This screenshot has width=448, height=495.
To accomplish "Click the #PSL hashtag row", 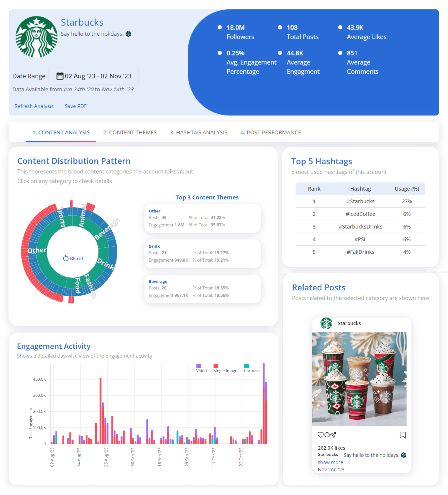I will coord(360,239).
